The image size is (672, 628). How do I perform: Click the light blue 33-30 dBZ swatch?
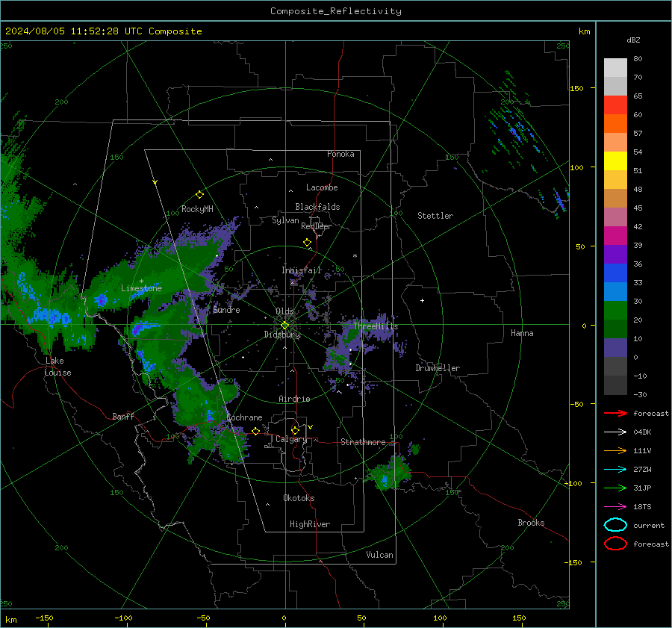(615, 292)
